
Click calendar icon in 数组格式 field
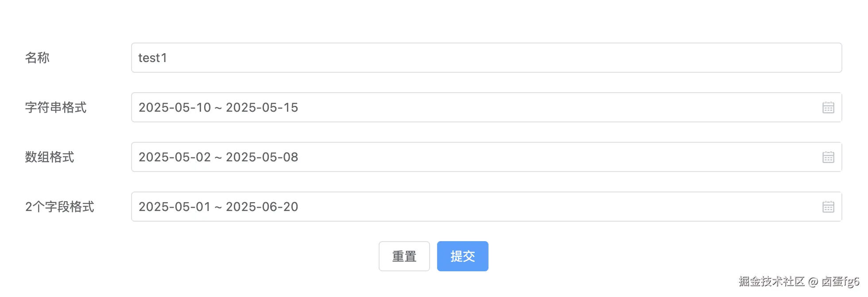828,157
